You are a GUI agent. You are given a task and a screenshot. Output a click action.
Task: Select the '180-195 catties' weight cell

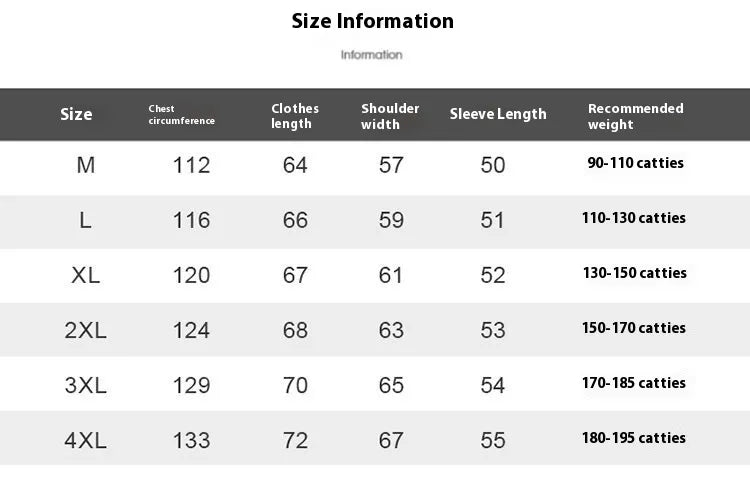click(634, 438)
